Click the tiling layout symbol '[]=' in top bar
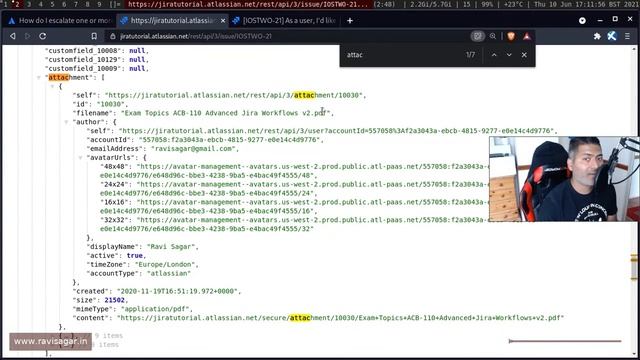The height and width of the screenshot is (360, 640). click(116, 4)
